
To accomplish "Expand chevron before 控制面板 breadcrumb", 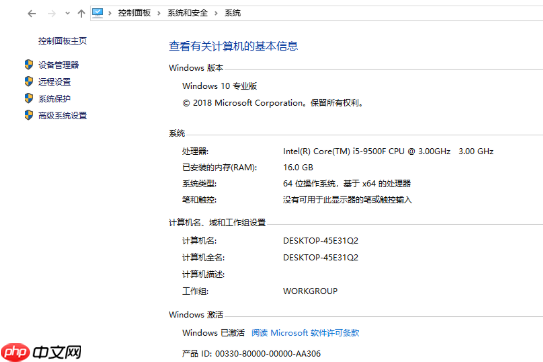I will tap(110, 13).
